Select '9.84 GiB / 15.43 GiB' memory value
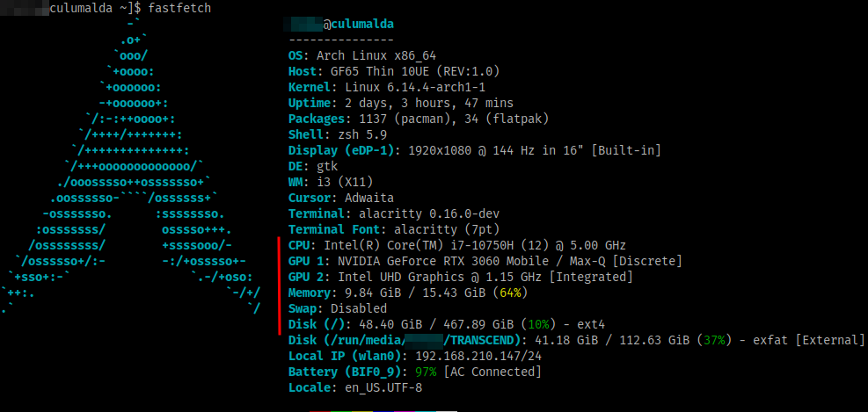The width and height of the screenshot is (868, 412). click(415, 292)
